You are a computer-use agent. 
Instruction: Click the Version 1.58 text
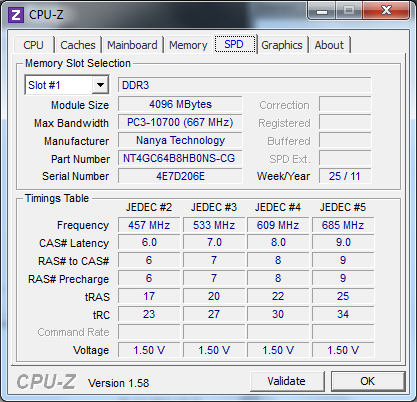[x=118, y=383]
